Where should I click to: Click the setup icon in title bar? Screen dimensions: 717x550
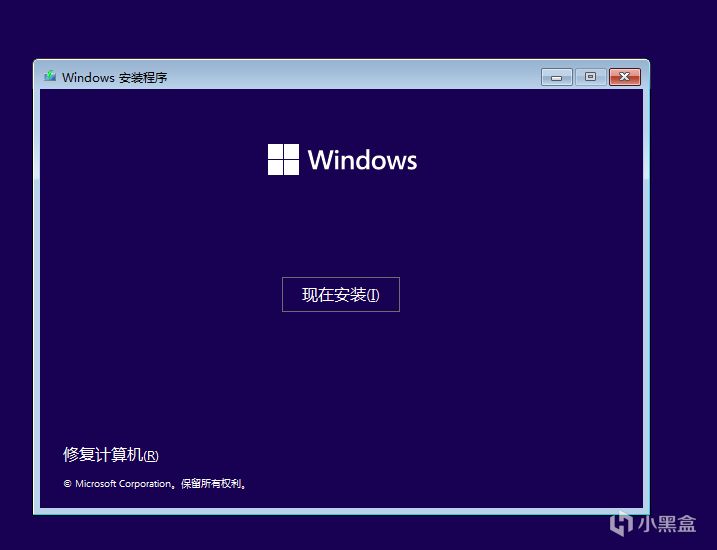(x=50, y=76)
